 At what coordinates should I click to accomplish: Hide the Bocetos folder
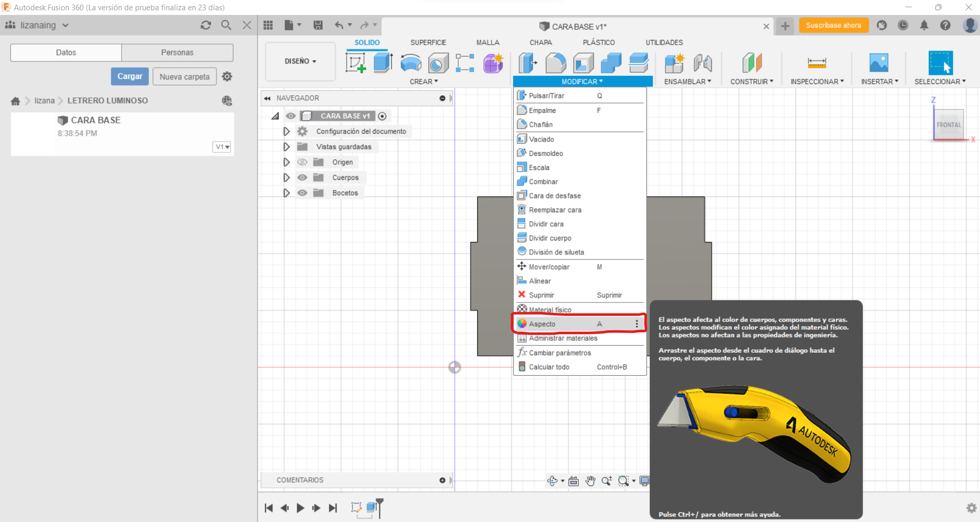click(302, 193)
